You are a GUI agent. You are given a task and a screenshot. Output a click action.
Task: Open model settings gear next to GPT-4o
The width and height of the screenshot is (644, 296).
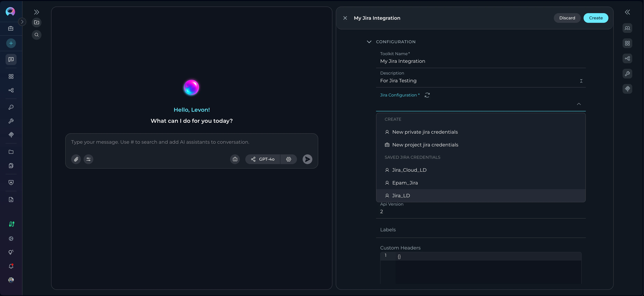tap(288, 159)
